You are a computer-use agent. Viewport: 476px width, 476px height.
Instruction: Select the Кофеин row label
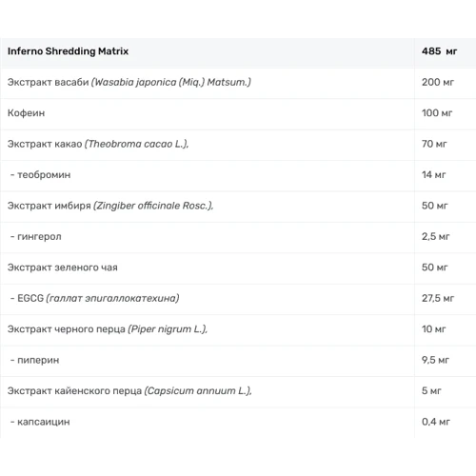coord(26,113)
